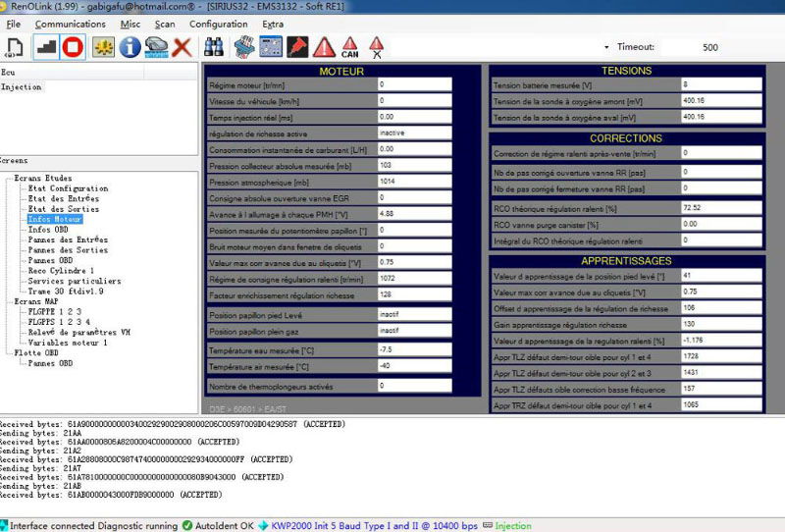The height and width of the screenshot is (532, 785).
Task: Click the yellow gear settings icon
Action: pos(103,46)
